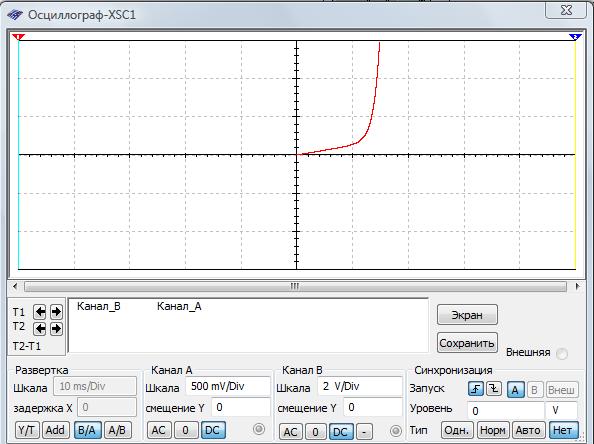Switch display mode to Y/T
This screenshot has width=594, height=444.
[27, 430]
